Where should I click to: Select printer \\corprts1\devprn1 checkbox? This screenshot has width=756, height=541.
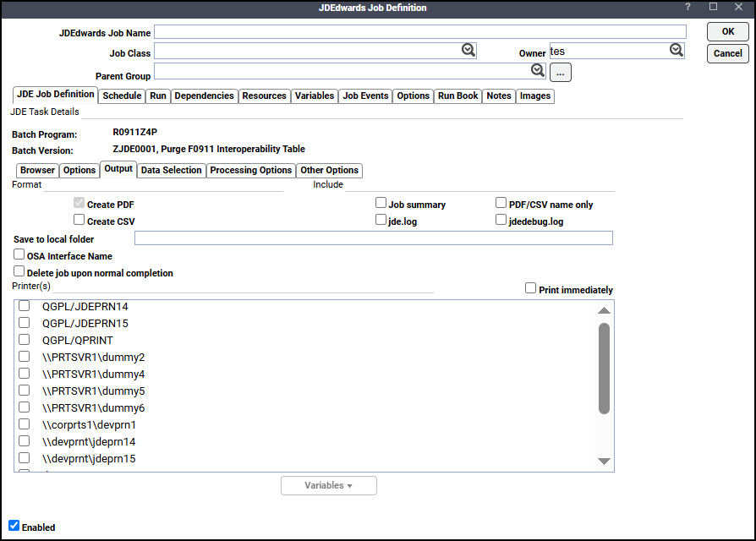point(25,424)
